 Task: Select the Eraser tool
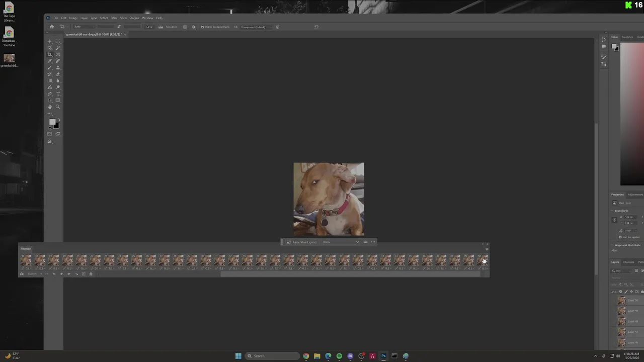(58, 74)
